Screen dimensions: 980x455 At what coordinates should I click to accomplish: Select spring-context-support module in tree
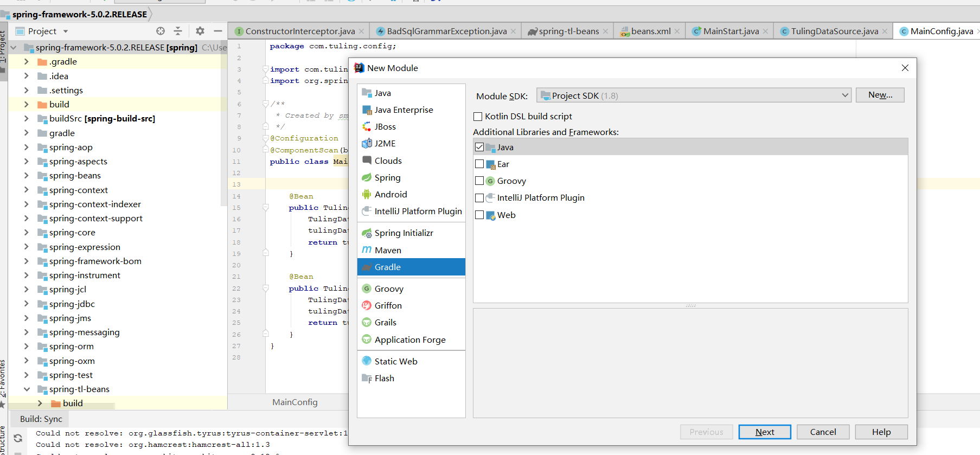(96, 218)
